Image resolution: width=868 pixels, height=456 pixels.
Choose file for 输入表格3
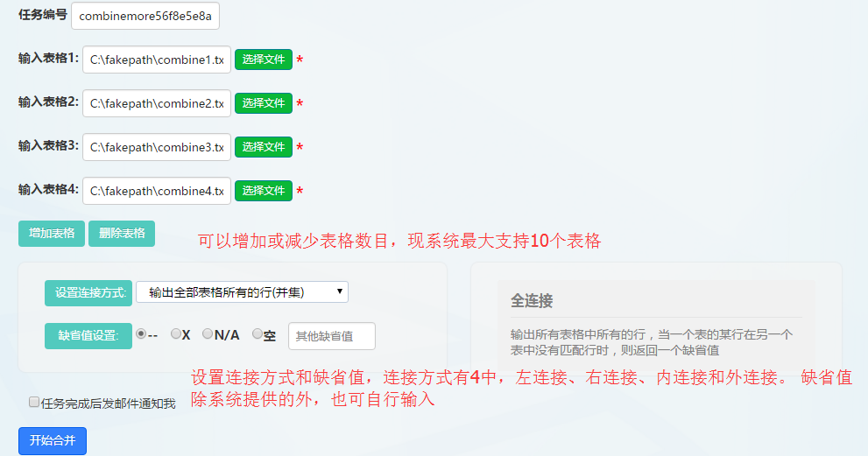pyautogui.click(x=264, y=147)
